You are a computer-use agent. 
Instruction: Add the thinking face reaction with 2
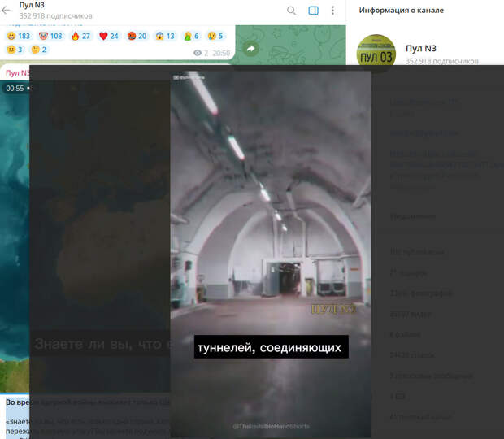pyautogui.click(x=39, y=50)
